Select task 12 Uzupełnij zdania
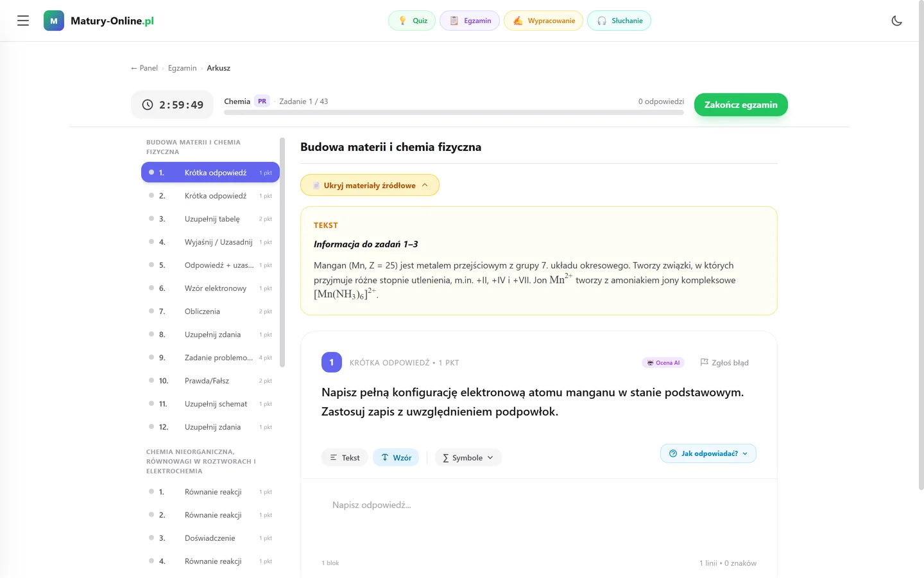This screenshot has width=924, height=578. tap(210, 427)
